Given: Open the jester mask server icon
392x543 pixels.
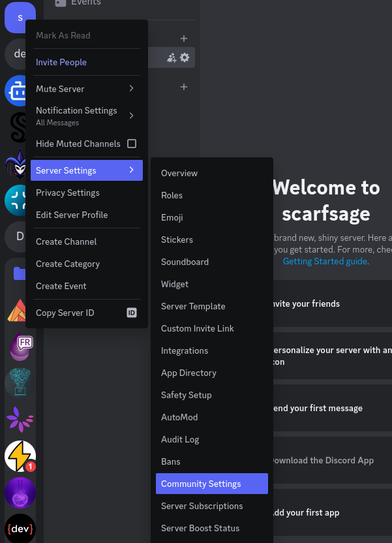Looking at the screenshot, I should point(16,164).
